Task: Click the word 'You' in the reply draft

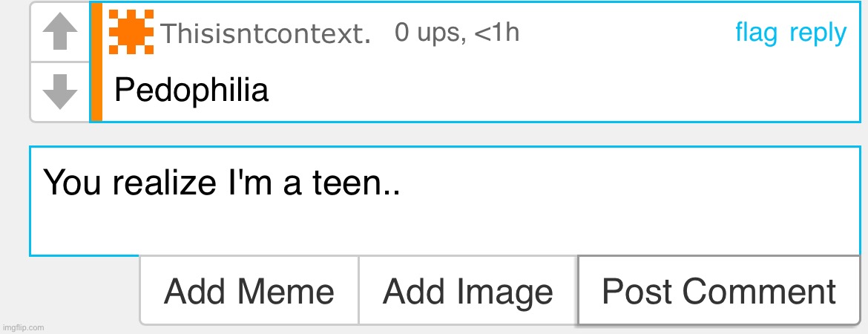Action: point(72,183)
